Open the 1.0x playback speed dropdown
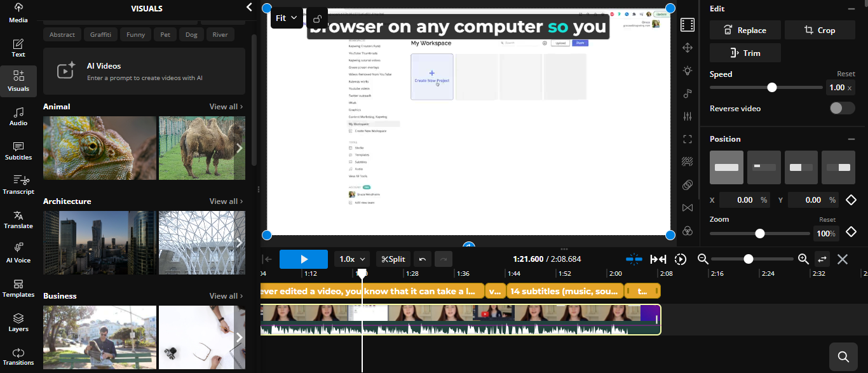The image size is (868, 373). (x=353, y=259)
